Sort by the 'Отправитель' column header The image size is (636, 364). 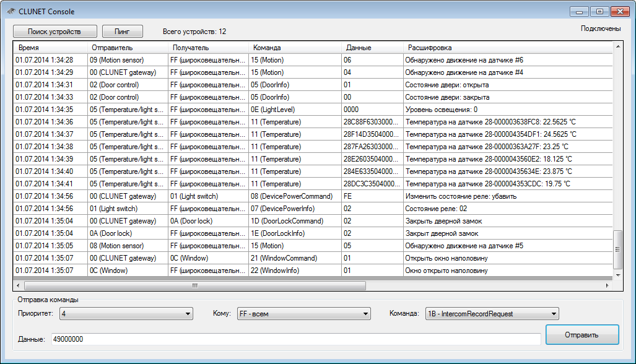(128, 48)
